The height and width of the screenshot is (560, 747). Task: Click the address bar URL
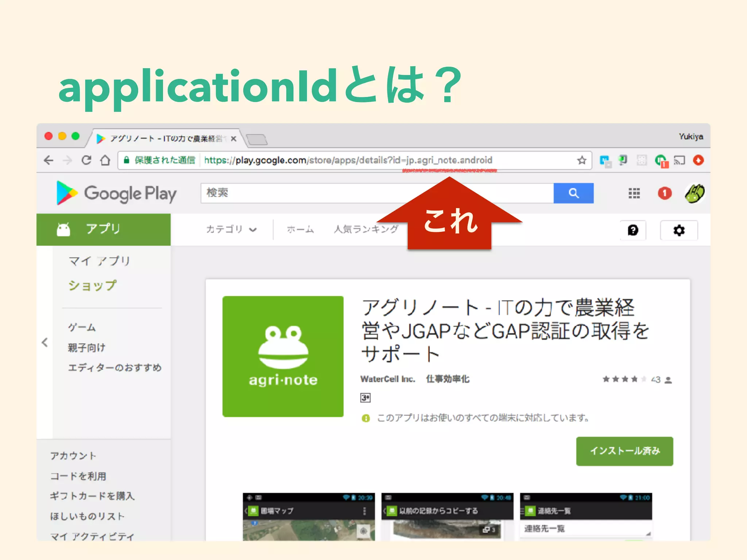pos(348,160)
